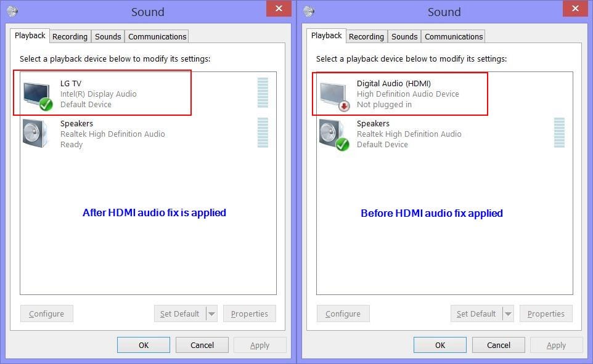Click Apply in right Sound window

tap(556, 345)
